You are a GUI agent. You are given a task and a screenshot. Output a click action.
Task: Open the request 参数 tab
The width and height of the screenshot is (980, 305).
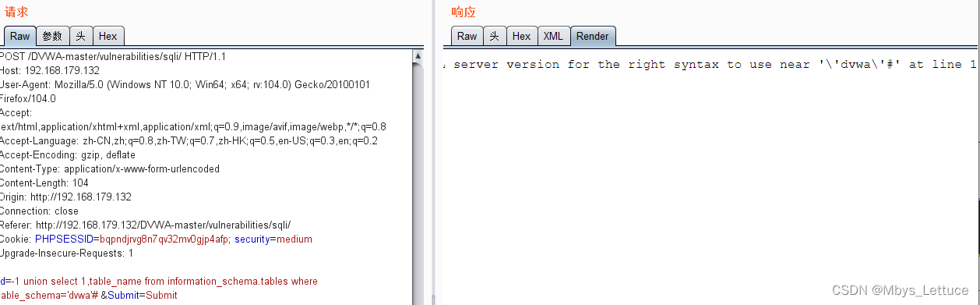coord(52,36)
